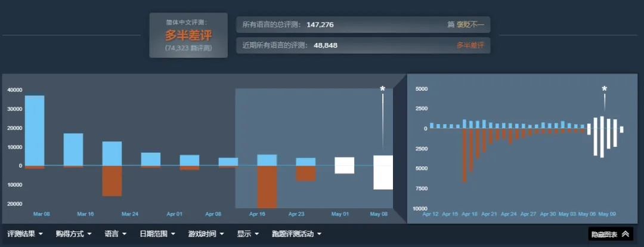Click the 40000 y-axis value
This screenshot has height=247, width=644.
pyautogui.click(x=15, y=90)
